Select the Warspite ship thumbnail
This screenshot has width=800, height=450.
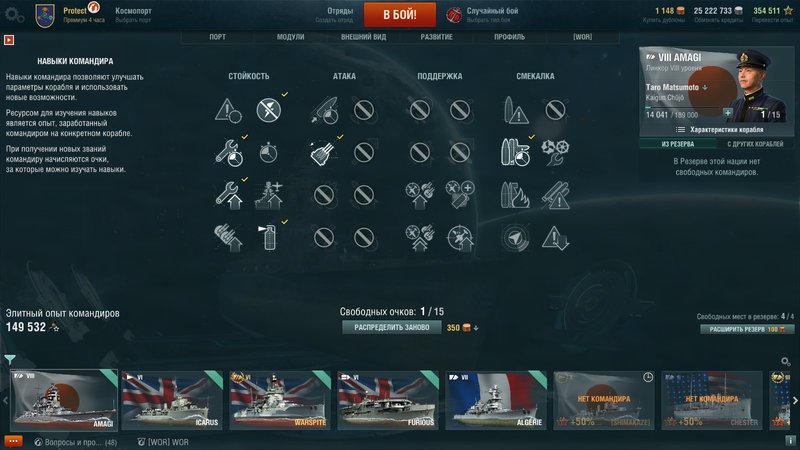click(280, 401)
